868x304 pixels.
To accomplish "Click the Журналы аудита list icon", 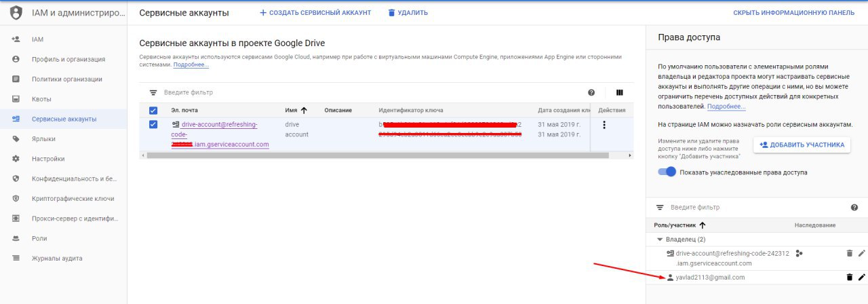I will click(x=16, y=258).
